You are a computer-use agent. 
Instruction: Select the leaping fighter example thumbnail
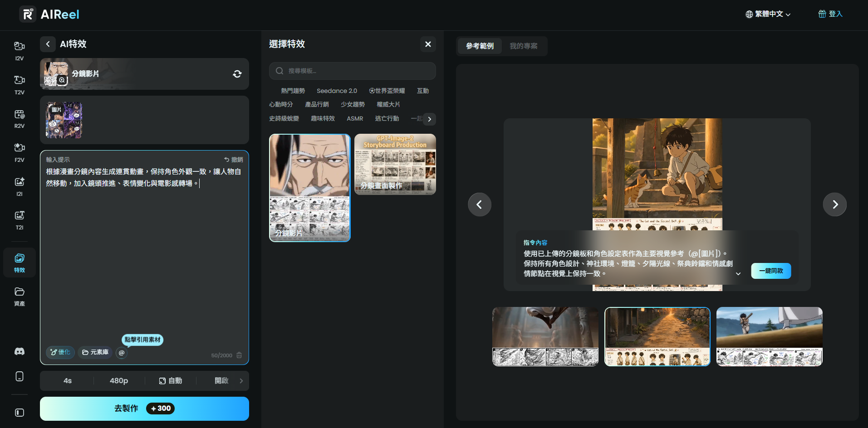(545, 336)
